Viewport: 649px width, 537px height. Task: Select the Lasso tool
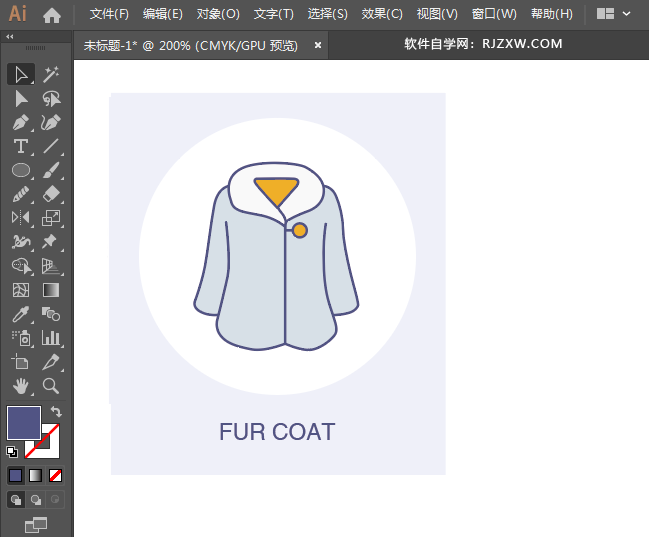pyautogui.click(x=51, y=99)
